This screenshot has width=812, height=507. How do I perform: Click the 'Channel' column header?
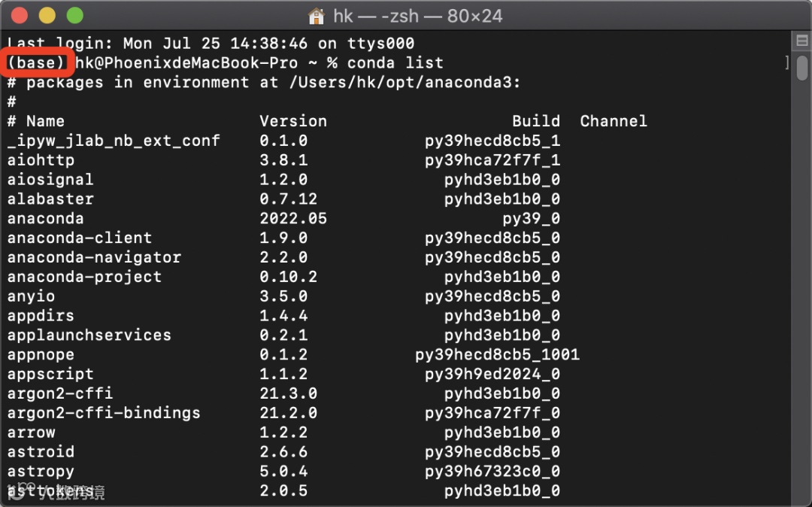[614, 121]
